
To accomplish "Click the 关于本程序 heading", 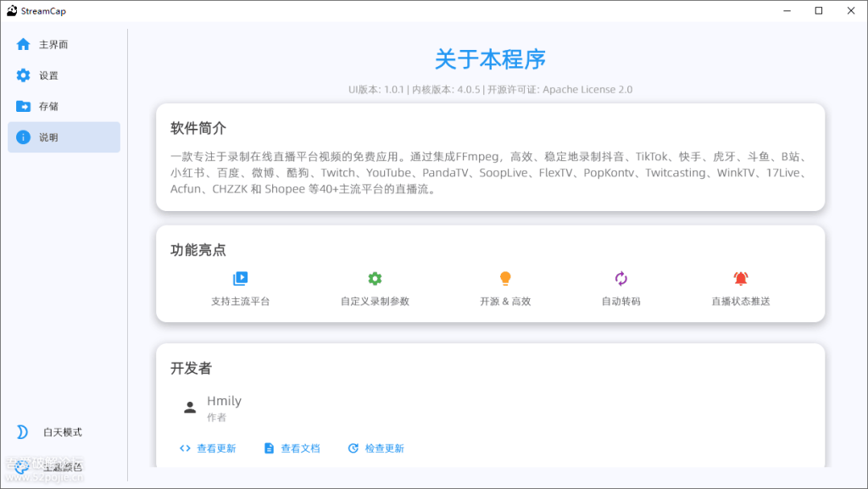I will pos(491,59).
